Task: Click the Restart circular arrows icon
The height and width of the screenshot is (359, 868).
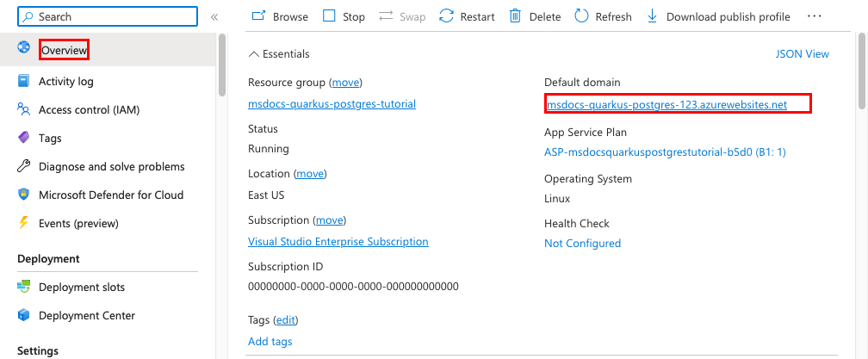Action: 446,16
